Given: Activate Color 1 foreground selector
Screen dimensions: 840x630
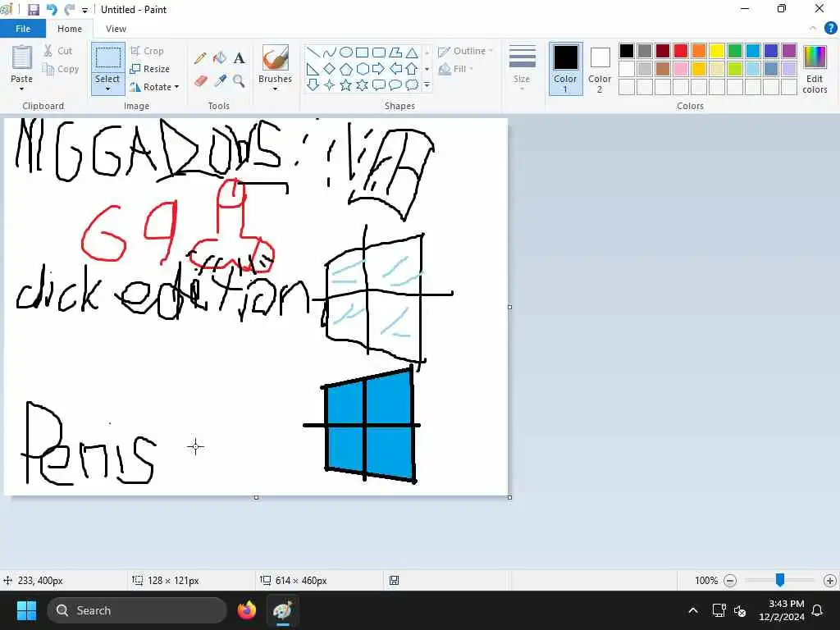Looking at the screenshot, I should (566, 69).
